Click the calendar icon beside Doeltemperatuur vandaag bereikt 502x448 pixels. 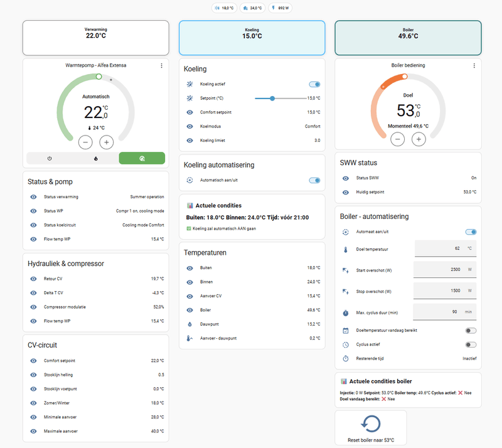click(x=346, y=331)
